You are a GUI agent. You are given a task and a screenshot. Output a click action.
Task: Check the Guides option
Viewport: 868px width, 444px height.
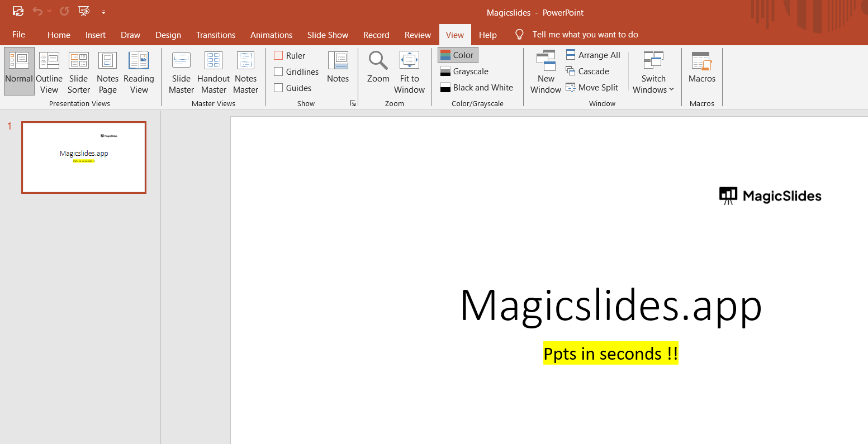point(278,88)
